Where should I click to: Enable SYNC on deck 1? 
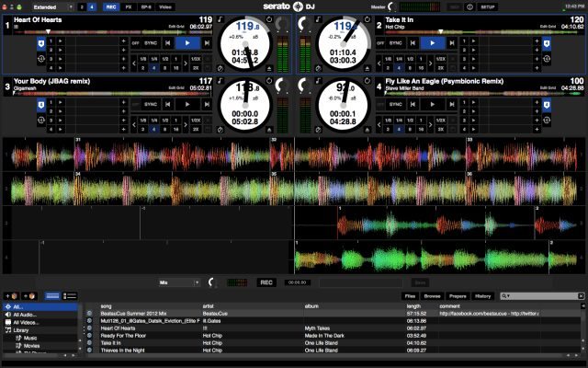click(151, 43)
